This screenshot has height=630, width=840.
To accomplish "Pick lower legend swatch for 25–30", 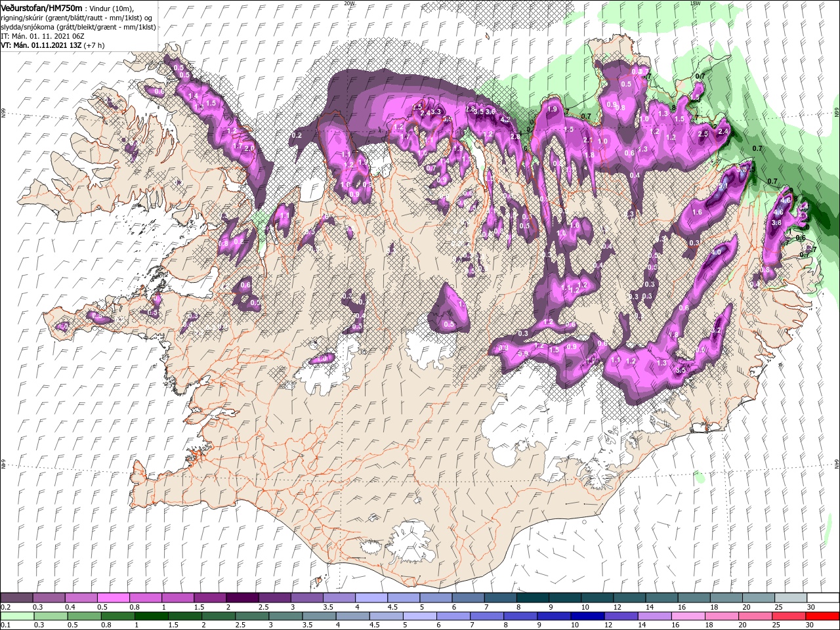I will coord(788,616).
